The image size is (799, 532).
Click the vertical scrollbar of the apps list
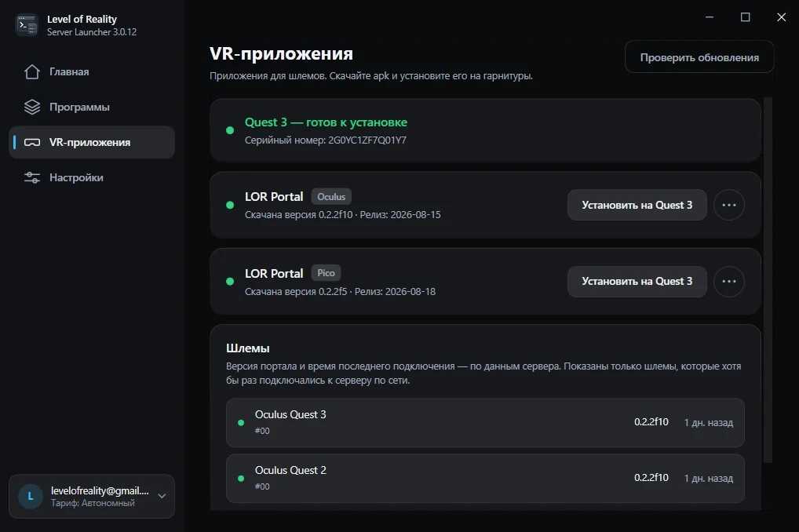[x=768, y=280]
